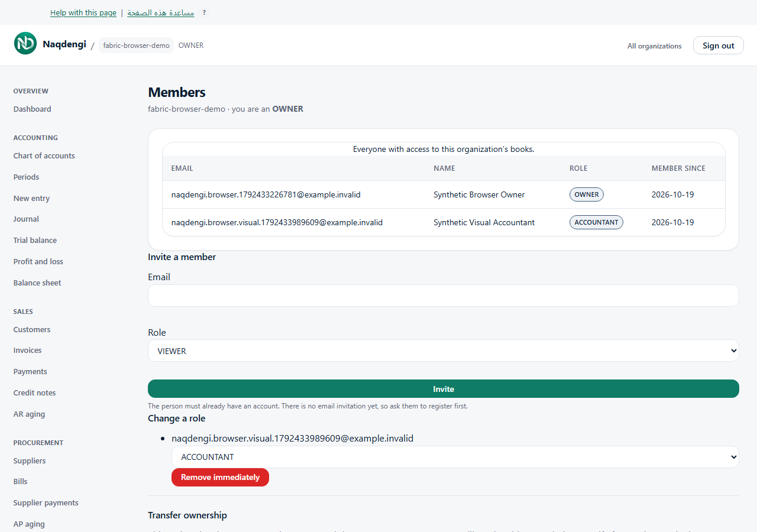Click the question mark help icon

(x=204, y=12)
